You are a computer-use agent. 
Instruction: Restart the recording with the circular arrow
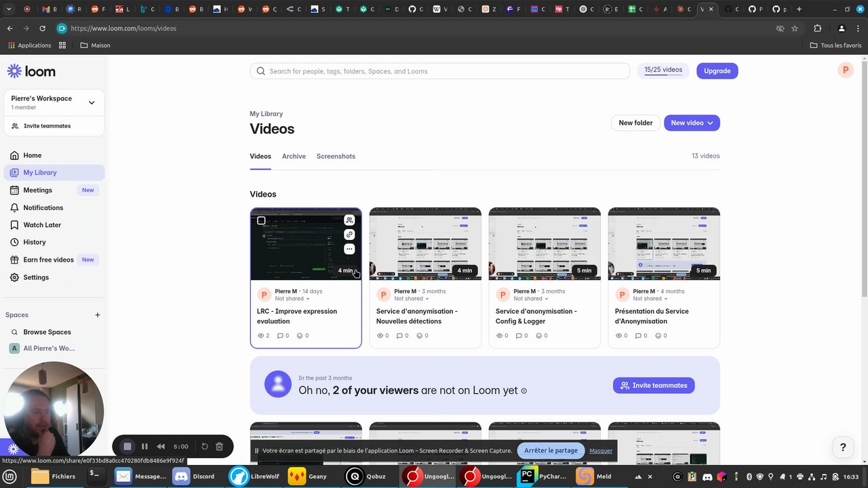pyautogui.click(x=205, y=446)
